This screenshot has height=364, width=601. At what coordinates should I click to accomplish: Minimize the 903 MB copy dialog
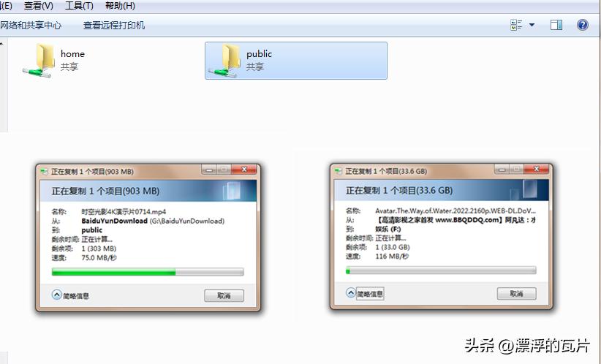(x=209, y=170)
